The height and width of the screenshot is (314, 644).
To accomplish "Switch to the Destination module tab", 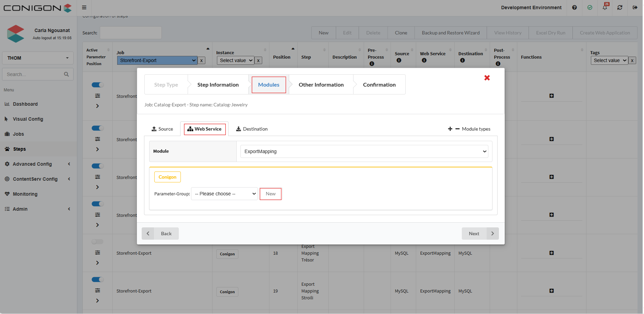I will coord(252,129).
